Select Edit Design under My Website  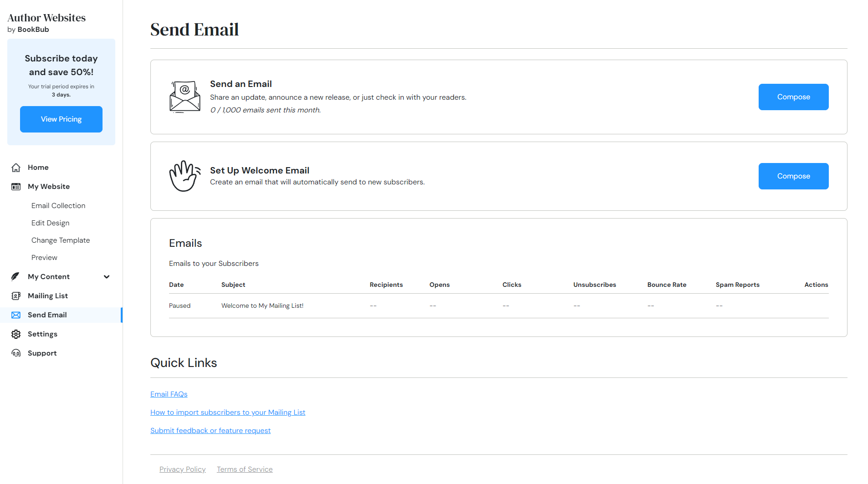[51, 223]
